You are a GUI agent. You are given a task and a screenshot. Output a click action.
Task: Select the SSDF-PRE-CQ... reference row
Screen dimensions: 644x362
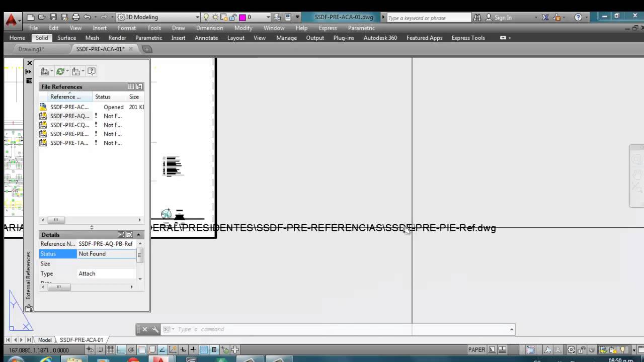point(92,125)
